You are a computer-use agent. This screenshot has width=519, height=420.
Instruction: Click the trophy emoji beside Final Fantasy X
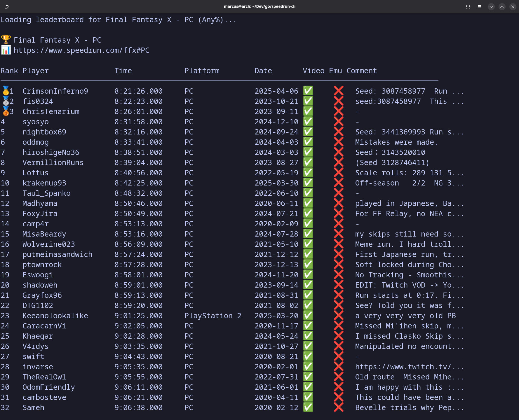coord(6,40)
